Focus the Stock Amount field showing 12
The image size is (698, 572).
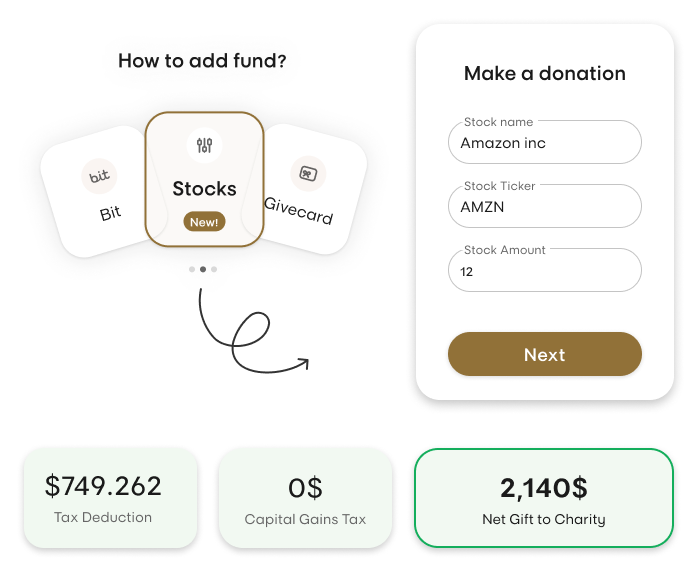coord(545,270)
